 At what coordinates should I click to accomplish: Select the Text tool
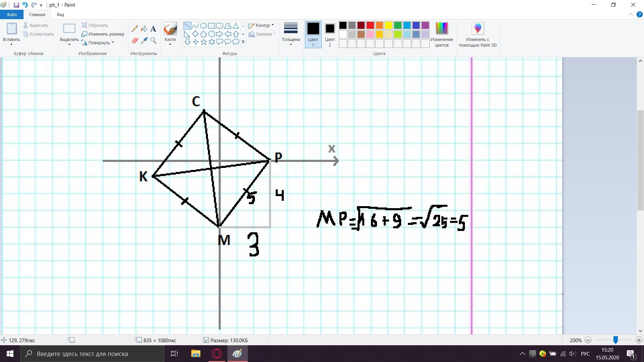point(153,29)
